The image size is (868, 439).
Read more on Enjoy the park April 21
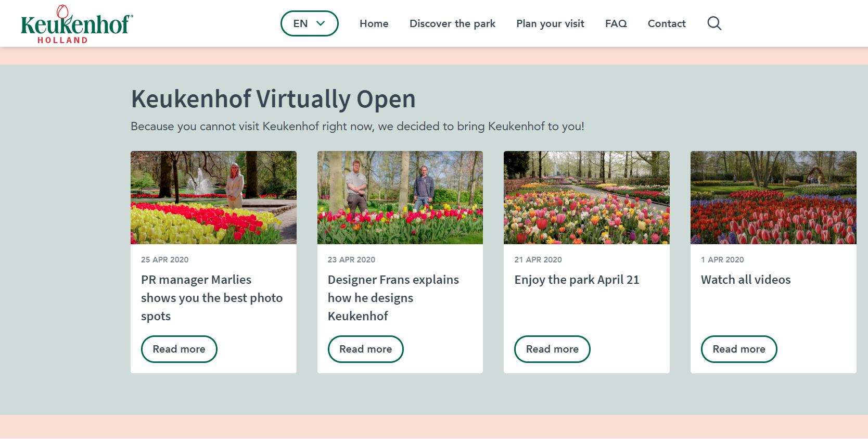pos(552,349)
